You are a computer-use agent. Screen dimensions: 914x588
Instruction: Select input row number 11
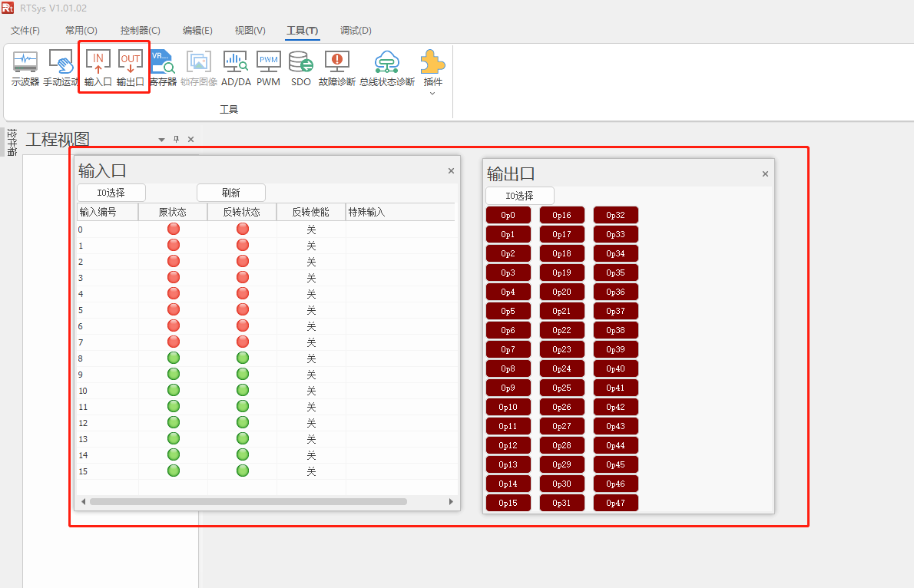267,407
